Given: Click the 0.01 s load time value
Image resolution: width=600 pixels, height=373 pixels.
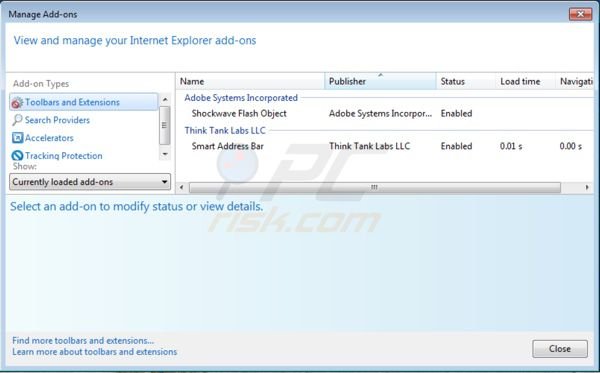Looking at the screenshot, I should point(511,146).
